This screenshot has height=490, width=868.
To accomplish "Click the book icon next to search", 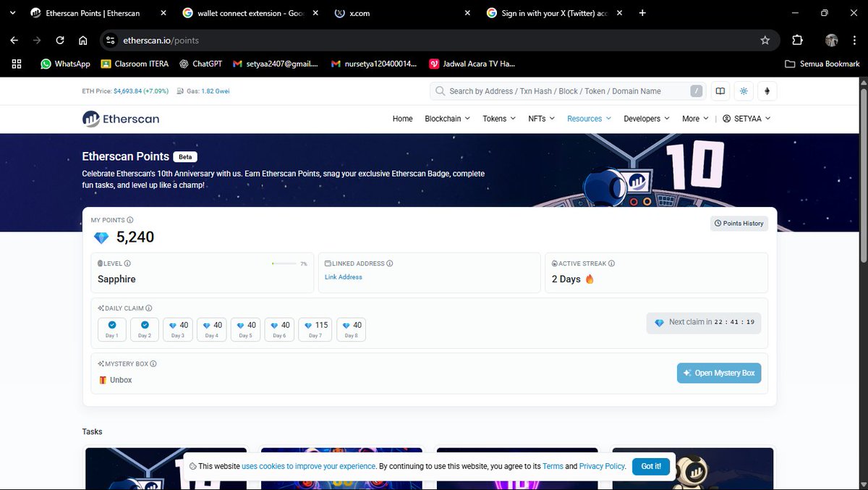I will [720, 91].
